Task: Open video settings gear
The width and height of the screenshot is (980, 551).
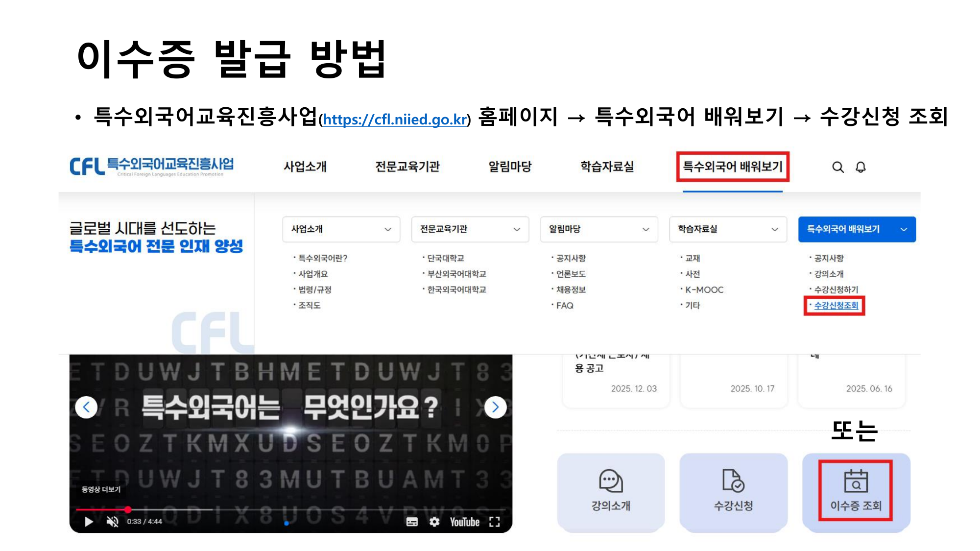Action: pos(434,522)
